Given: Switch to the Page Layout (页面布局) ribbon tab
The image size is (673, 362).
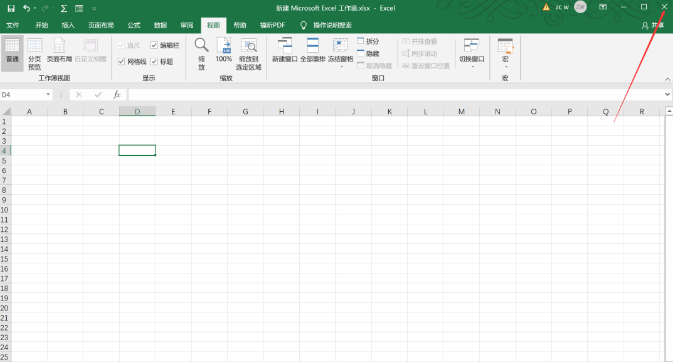Looking at the screenshot, I should point(101,25).
